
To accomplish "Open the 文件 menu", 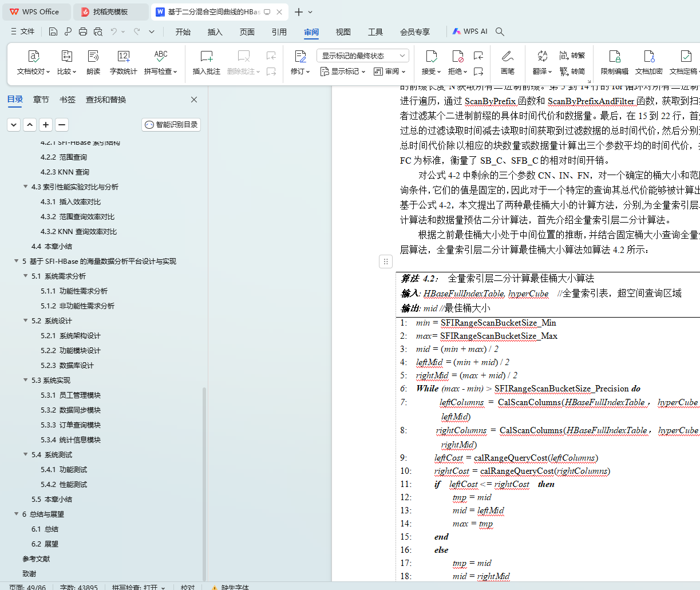I will (x=23, y=32).
